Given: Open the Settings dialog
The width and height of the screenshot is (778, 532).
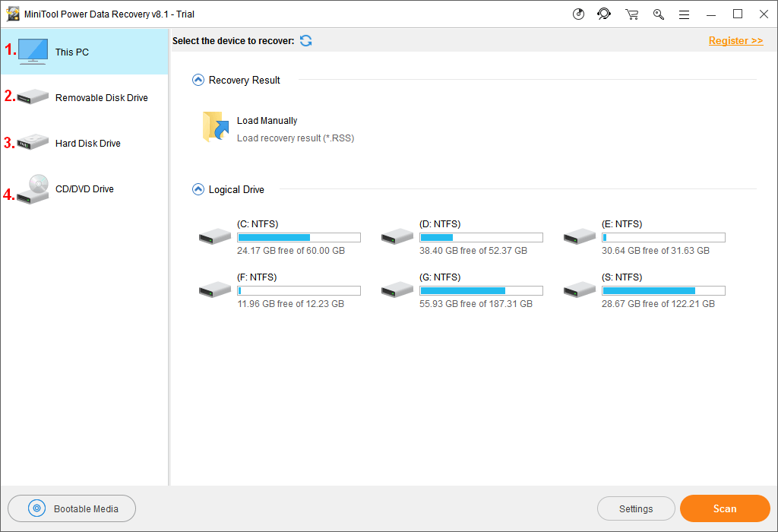Looking at the screenshot, I should [x=636, y=508].
